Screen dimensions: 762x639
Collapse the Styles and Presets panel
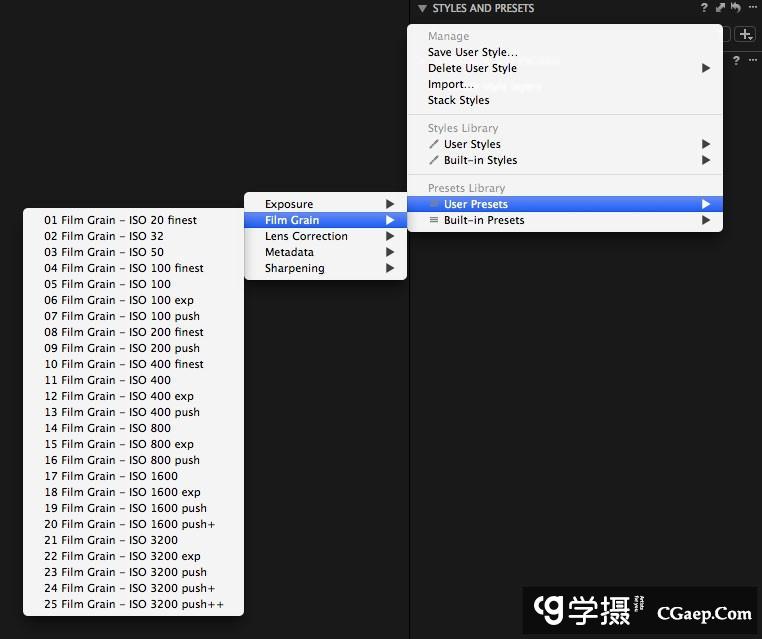[423, 9]
